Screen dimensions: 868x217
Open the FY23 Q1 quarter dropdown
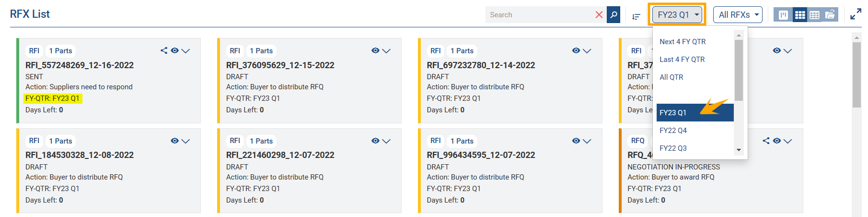(x=678, y=15)
